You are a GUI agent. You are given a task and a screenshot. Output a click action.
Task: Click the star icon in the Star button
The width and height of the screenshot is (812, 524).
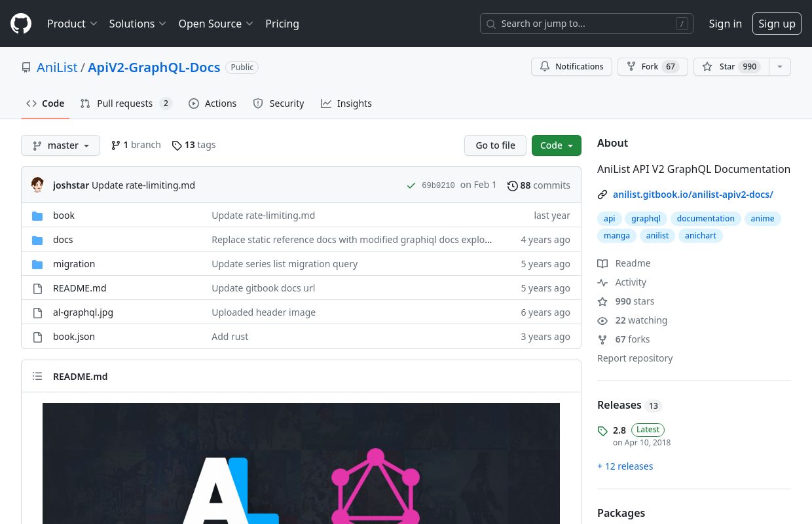click(x=707, y=67)
